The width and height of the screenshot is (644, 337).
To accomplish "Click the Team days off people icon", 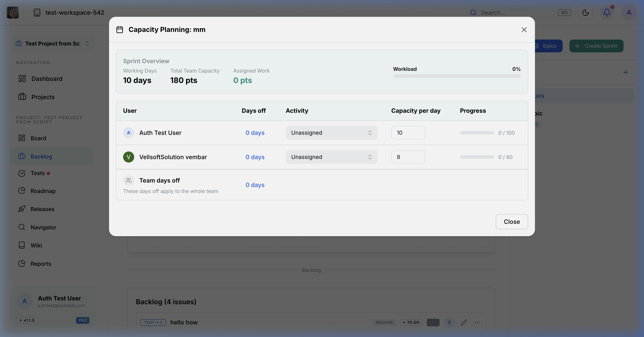I will [128, 180].
